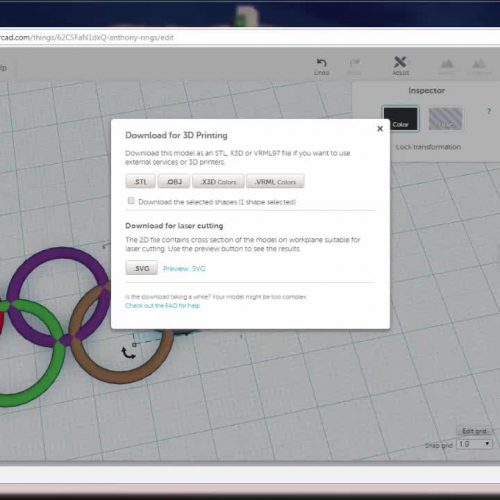Download the .SVG for laser cutting
The image size is (500, 500).
coord(142,268)
